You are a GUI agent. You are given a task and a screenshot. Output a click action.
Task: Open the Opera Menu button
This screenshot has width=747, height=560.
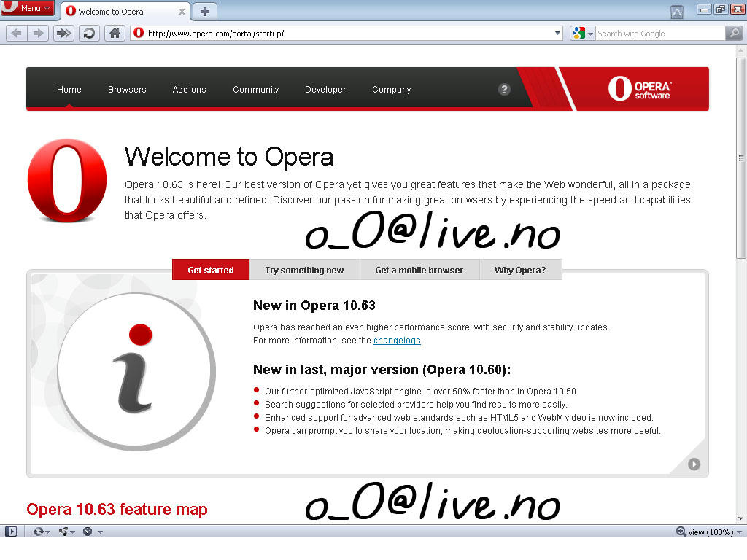pyautogui.click(x=27, y=8)
